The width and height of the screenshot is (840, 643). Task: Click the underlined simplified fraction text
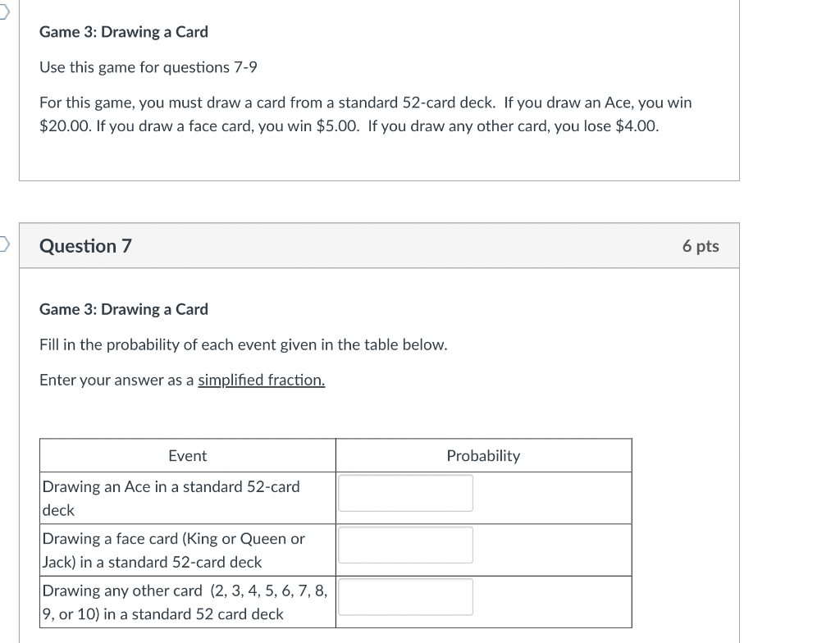point(261,379)
